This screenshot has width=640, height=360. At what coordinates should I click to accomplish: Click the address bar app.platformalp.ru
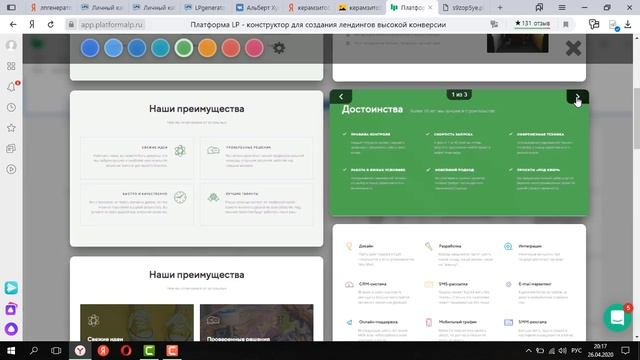[x=111, y=24]
